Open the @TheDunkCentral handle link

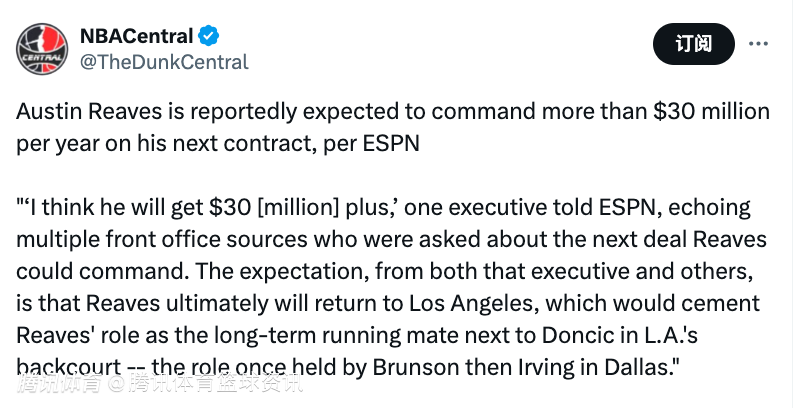click(164, 62)
